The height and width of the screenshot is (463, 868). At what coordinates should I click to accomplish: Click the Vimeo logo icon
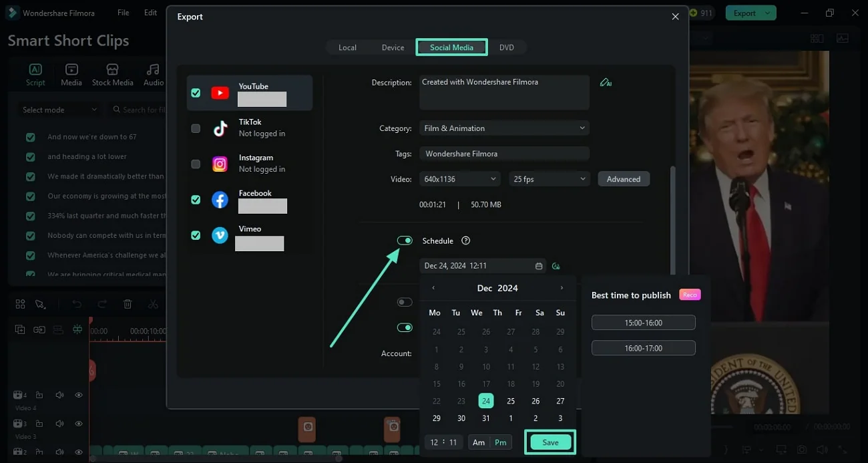pos(220,235)
